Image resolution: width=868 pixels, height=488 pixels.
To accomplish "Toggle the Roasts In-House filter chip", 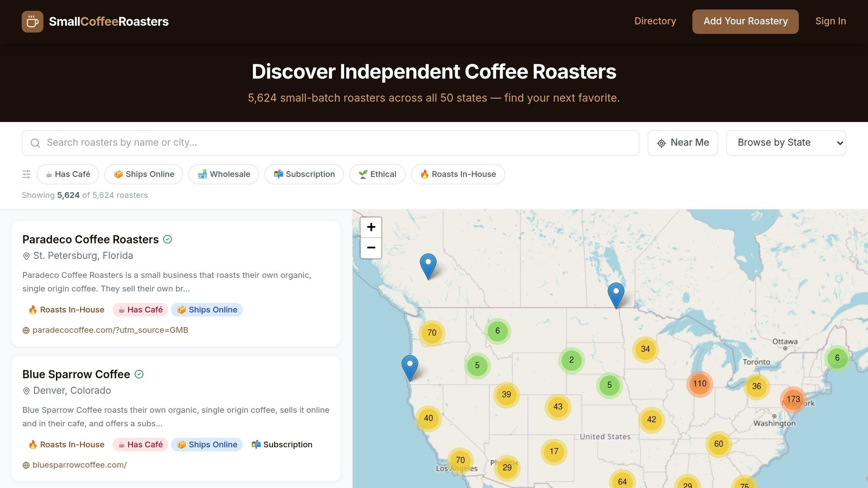I will click(458, 174).
